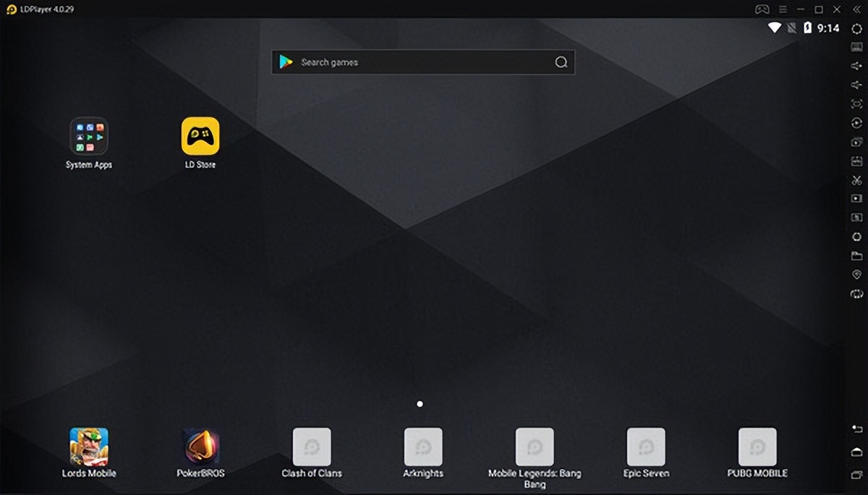The image size is (868, 495).
Task: Go to Android home via the sidebar icon
Action: (x=856, y=452)
